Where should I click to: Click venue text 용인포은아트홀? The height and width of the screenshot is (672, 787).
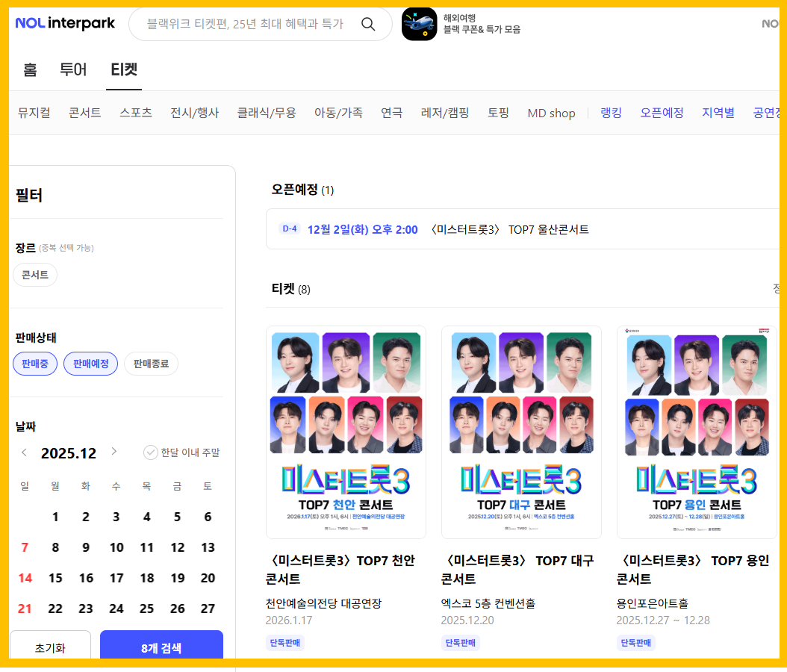coord(653,603)
